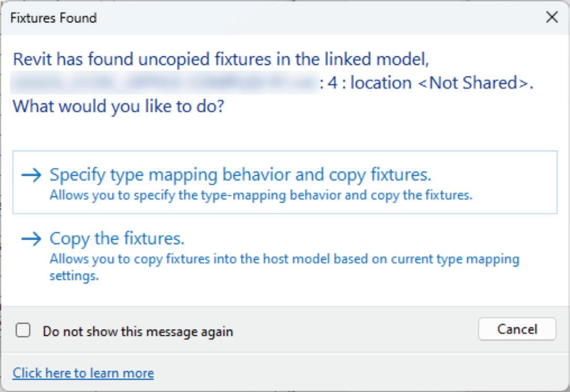Viewport: 570px width, 392px height.
Task: Choose Specify type mapping behavior and copy fixtures
Action: point(240,175)
